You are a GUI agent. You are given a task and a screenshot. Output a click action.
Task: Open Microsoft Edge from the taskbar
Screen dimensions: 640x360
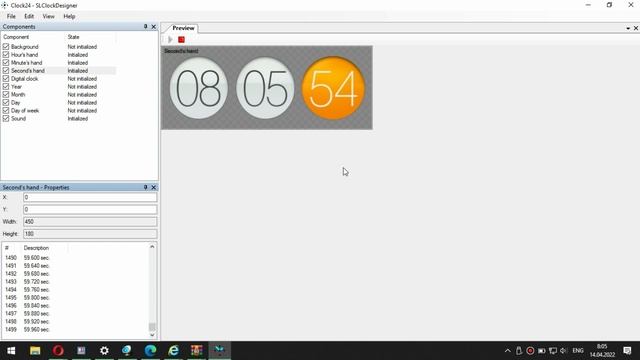tap(150, 351)
